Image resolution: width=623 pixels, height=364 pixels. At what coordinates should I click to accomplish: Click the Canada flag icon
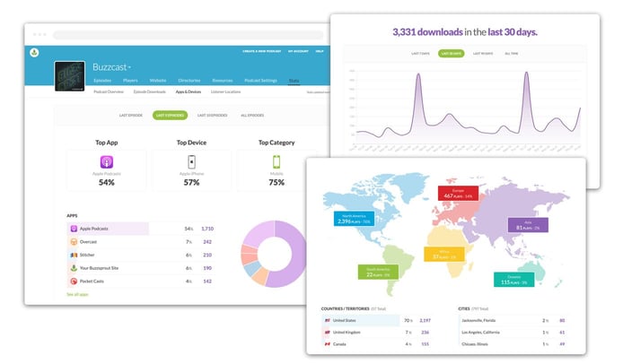point(328,344)
